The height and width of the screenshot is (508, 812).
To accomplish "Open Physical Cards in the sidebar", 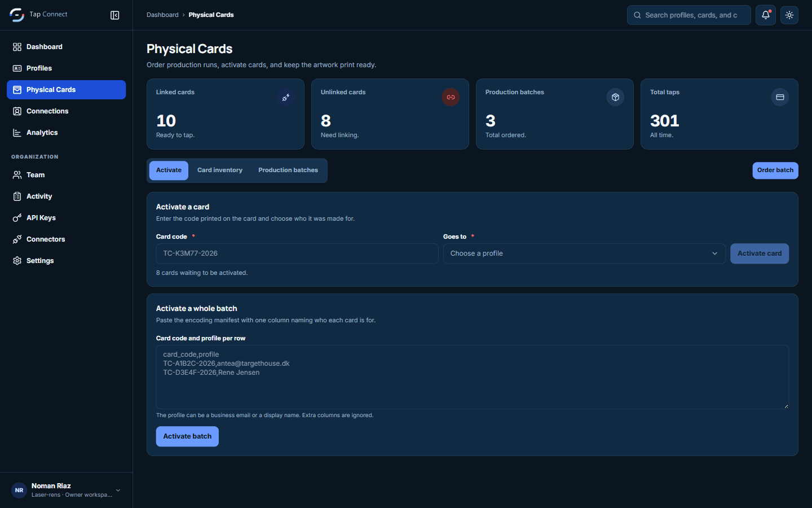I will (67, 90).
